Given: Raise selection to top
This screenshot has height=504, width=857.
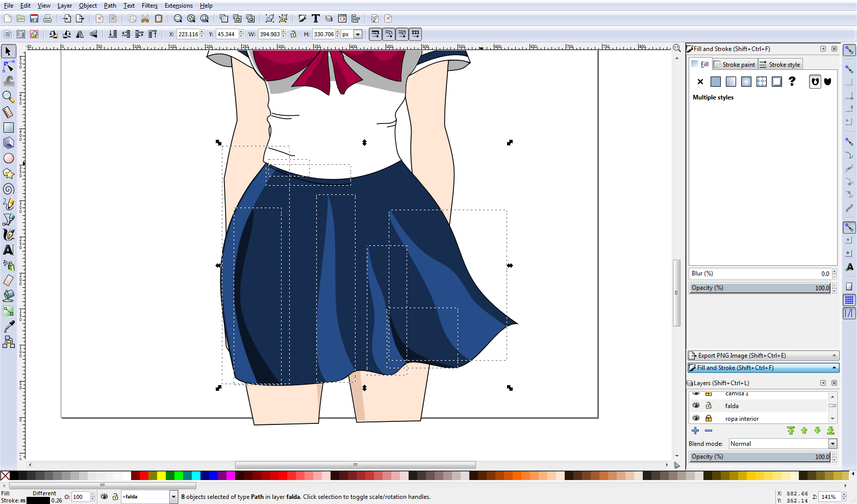Looking at the screenshot, I should (153, 34).
